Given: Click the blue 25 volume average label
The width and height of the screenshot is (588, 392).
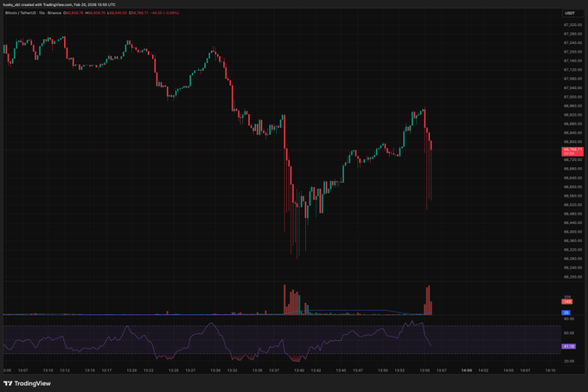Looking at the screenshot, I should pos(566,312).
